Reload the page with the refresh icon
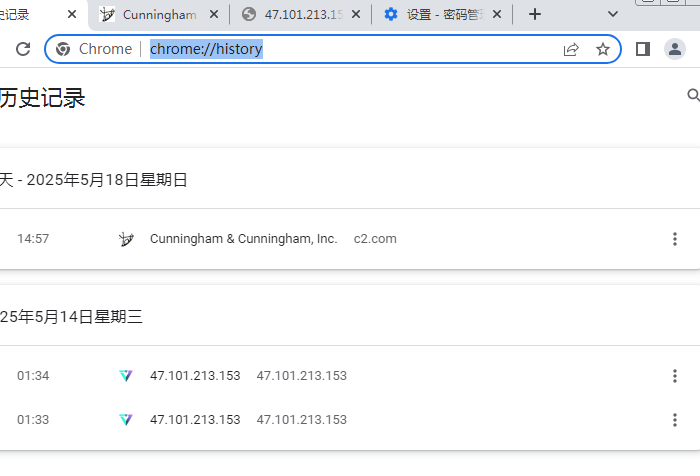Screen dimensions: 700x476 click(x=23, y=49)
